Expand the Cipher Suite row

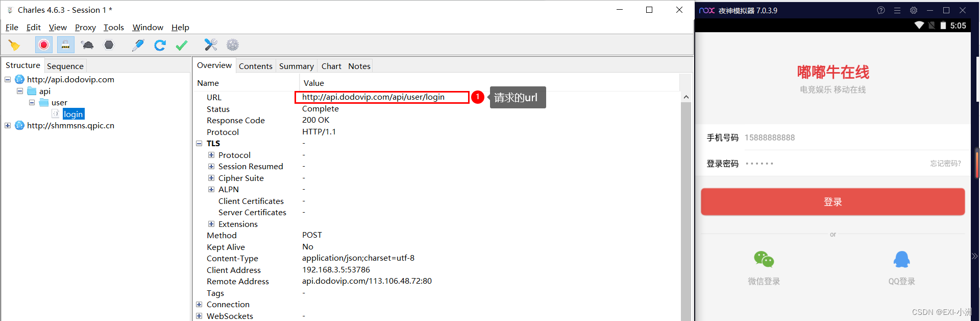tap(211, 178)
